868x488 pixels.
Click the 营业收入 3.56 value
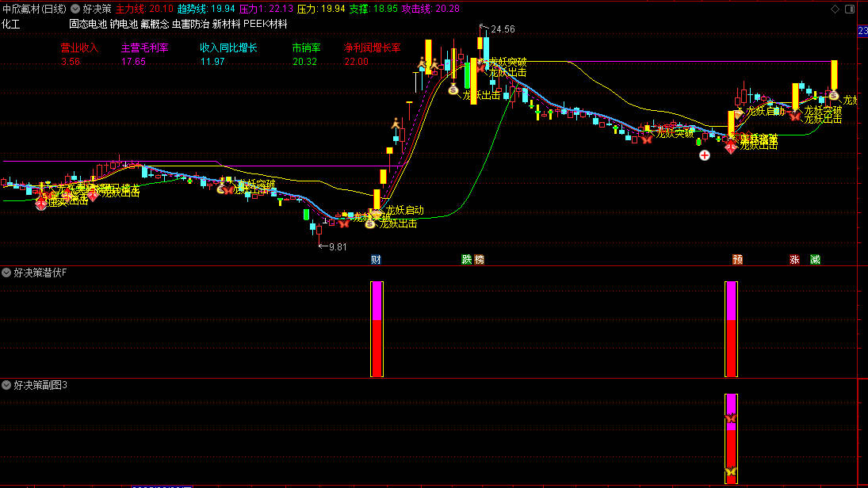[71, 62]
